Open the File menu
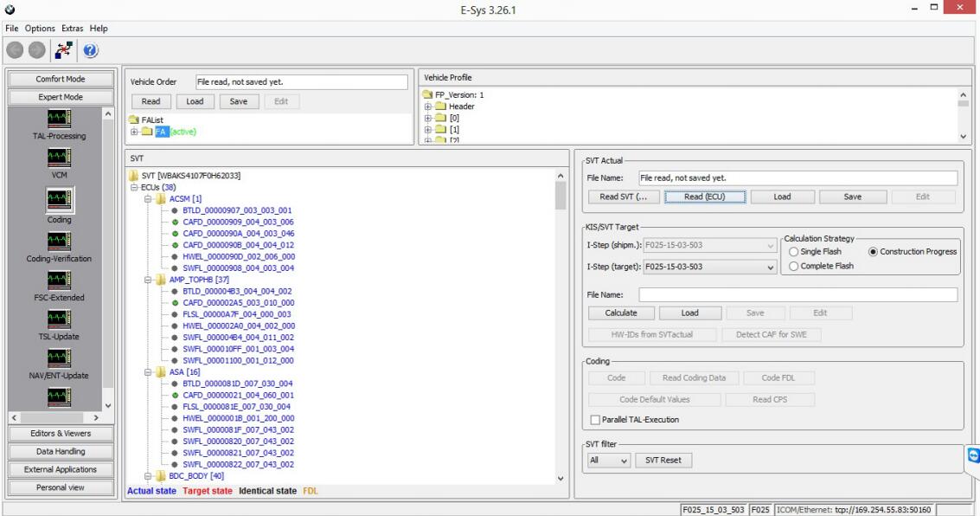The image size is (980, 516). (12, 29)
